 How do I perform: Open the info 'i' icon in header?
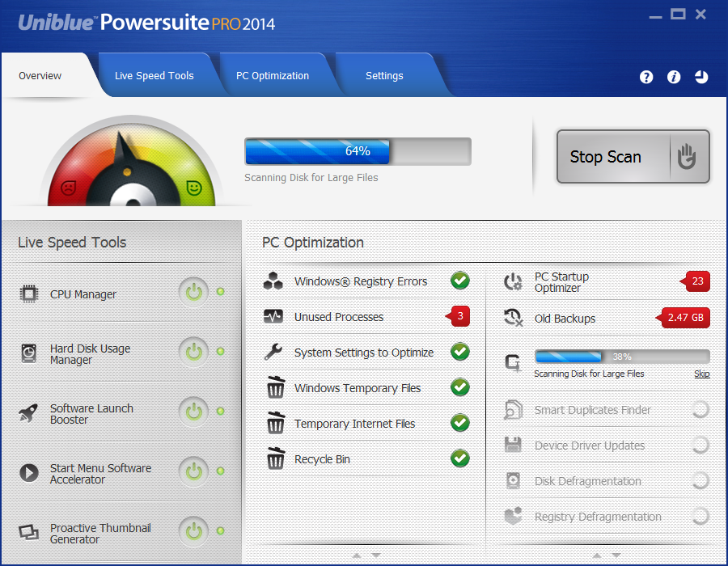point(674,77)
